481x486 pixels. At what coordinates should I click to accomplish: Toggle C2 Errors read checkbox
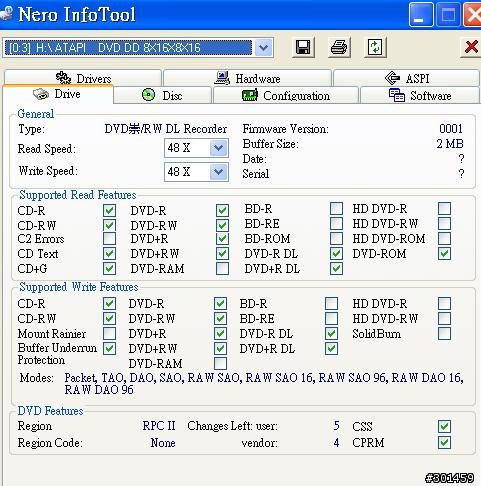[x=109, y=238]
